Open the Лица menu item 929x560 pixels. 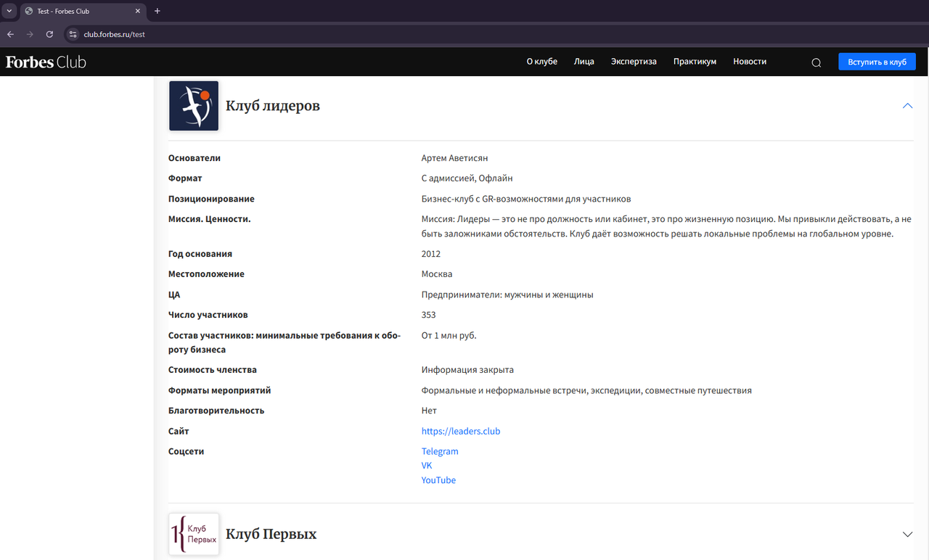pyautogui.click(x=584, y=62)
